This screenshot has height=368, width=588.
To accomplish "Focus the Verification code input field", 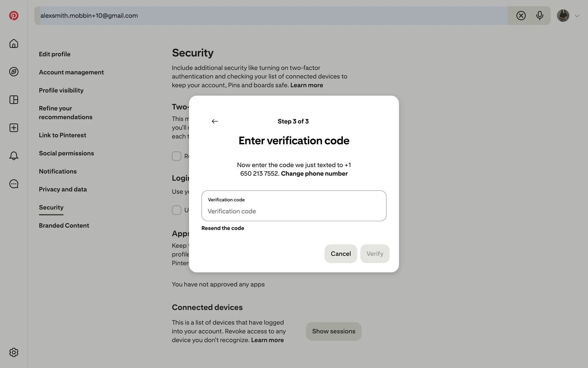I will point(294,211).
